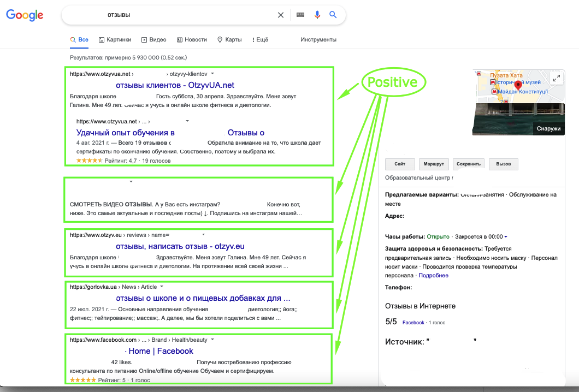
Task: Clear the search query with X icon
Action: [x=281, y=15]
